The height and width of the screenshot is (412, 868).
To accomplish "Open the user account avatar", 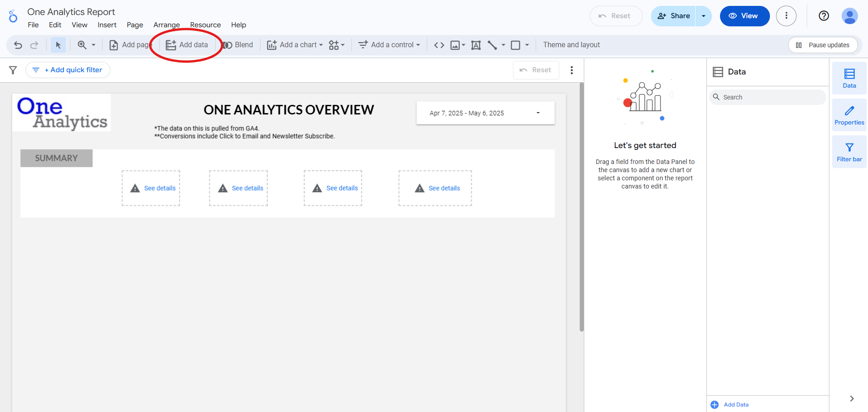I will [x=850, y=16].
